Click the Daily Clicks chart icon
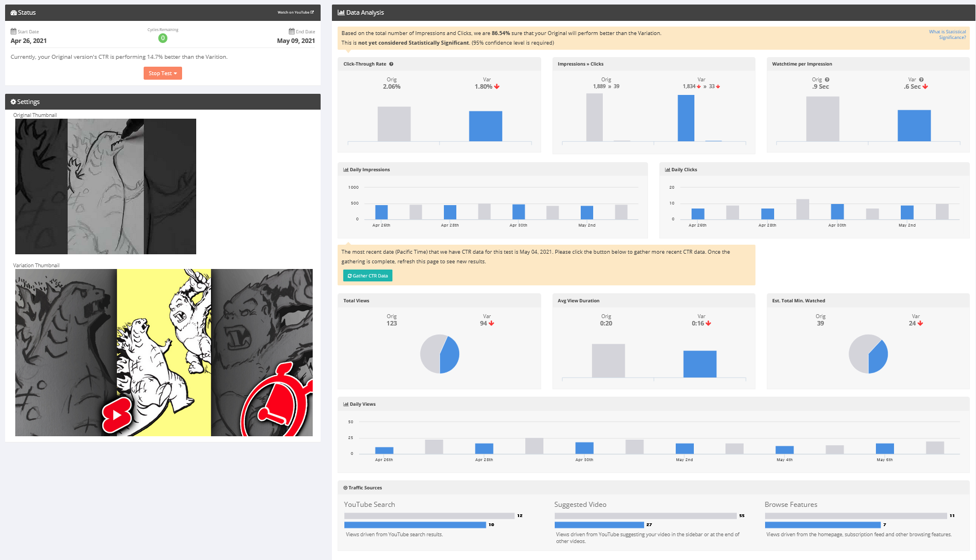Image resolution: width=976 pixels, height=560 pixels. 668,170
